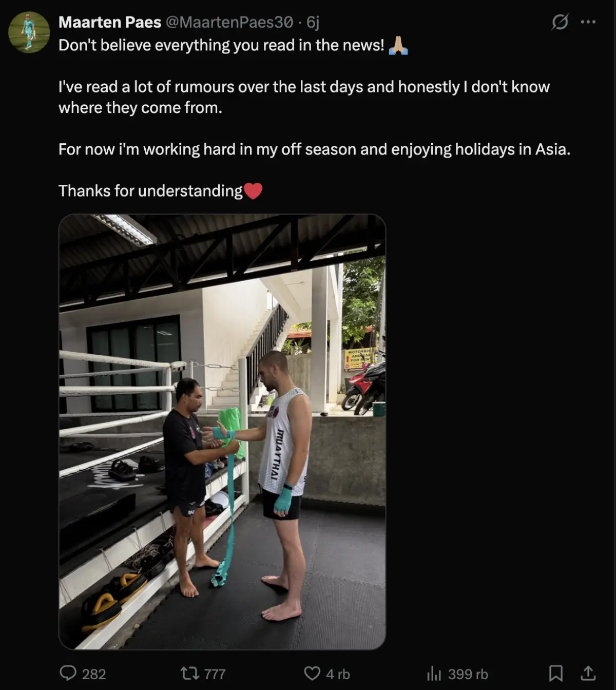This screenshot has height=690, width=616.
Task: Open the @MaartenPaes30 handle link
Action: pyautogui.click(x=229, y=22)
